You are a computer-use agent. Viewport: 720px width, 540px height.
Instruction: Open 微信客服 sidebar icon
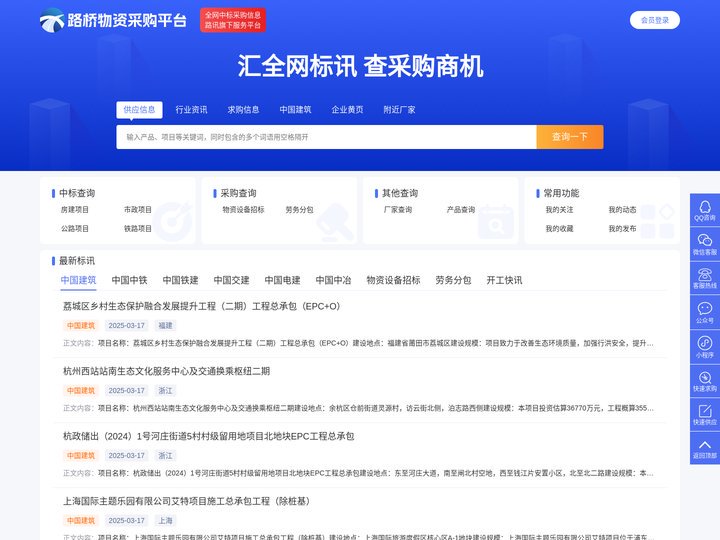click(x=705, y=244)
